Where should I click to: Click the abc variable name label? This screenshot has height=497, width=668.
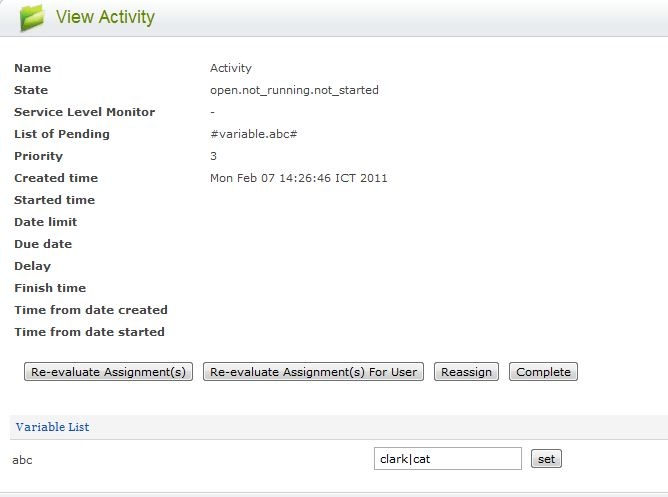tap(22, 460)
